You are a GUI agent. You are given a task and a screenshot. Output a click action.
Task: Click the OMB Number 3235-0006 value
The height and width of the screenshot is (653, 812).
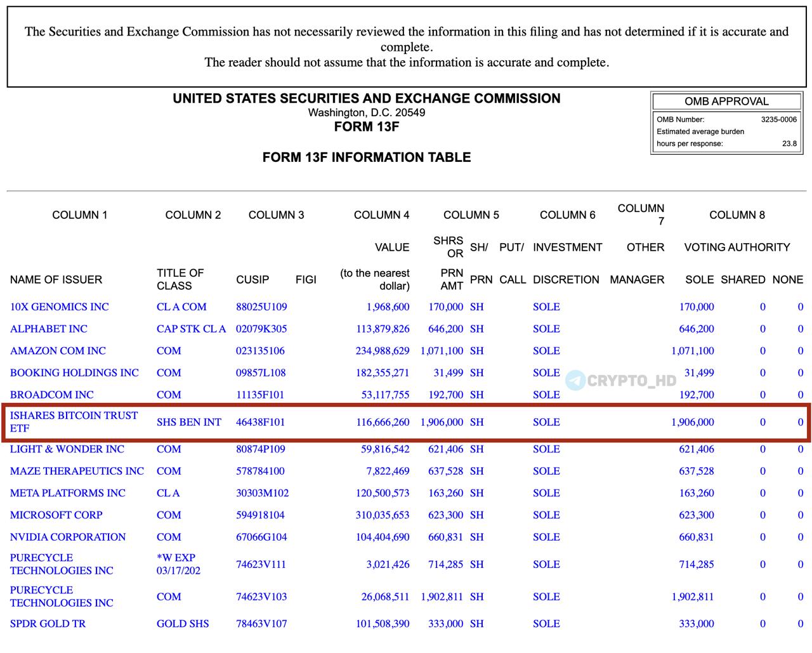click(x=779, y=119)
